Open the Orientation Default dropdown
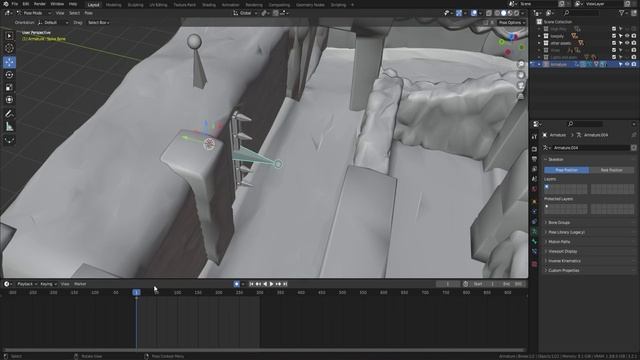The height and width of the screenshot is (360, 640). tap(53, 23)
